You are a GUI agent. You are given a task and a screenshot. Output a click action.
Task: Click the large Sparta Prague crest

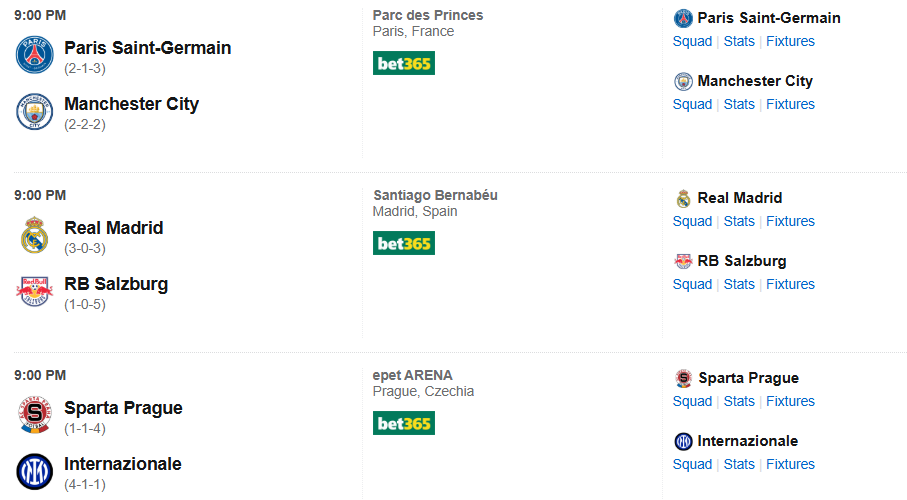[x=34, y=415]
